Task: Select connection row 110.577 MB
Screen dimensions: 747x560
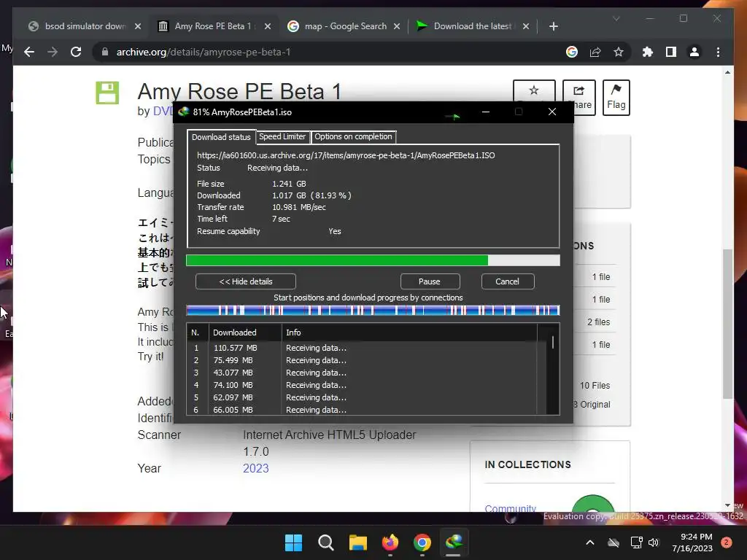Action: click(x=362, y=348)
